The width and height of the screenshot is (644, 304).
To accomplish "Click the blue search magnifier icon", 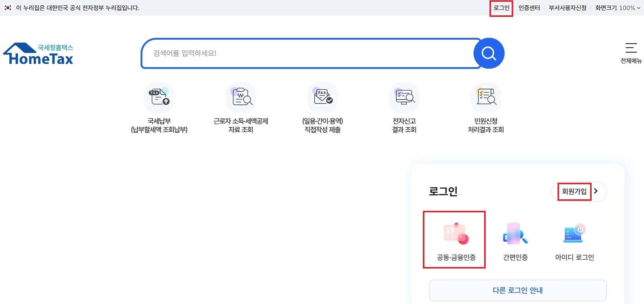I will [489, 53].
